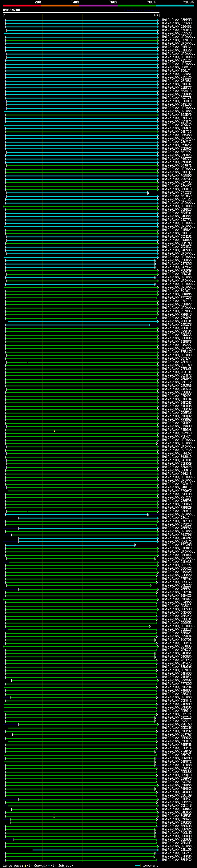Select the UniRef100_Q75C13 label
Screen dimensions: 197x868
pos(176,525)
